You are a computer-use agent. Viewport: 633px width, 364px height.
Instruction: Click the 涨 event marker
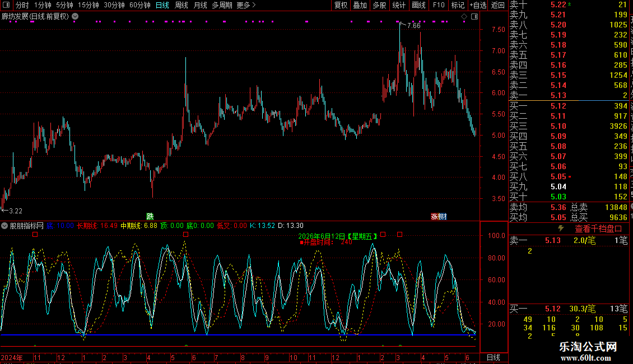(434, 217)
